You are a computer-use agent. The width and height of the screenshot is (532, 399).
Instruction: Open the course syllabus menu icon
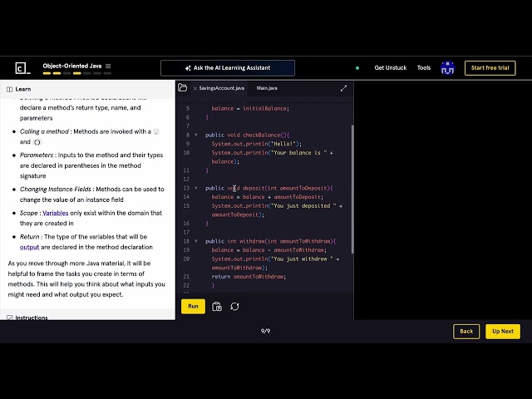[108, 66]
